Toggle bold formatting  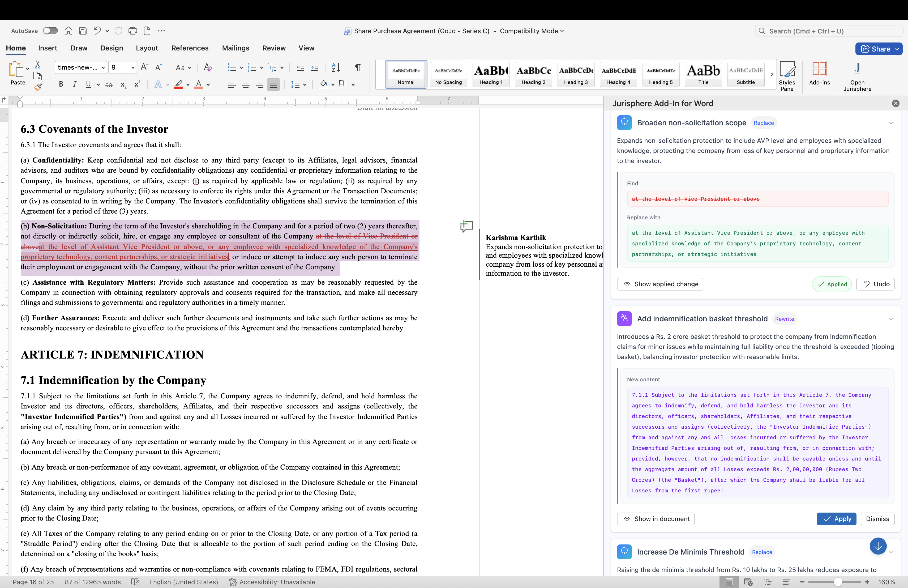61,84
